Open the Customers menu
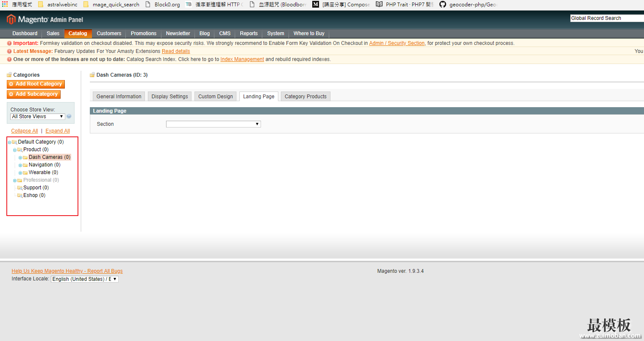The image size is (644, 341). 109,33
